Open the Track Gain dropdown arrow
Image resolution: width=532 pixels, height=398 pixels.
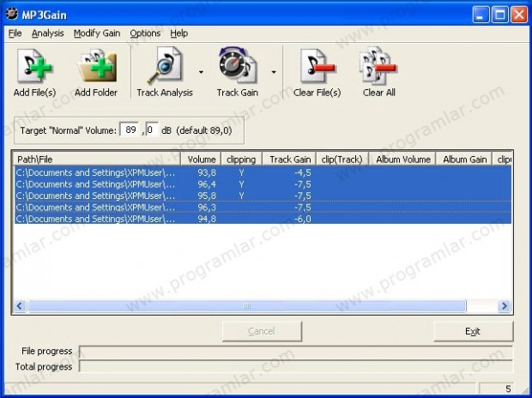tap(274, 72)
